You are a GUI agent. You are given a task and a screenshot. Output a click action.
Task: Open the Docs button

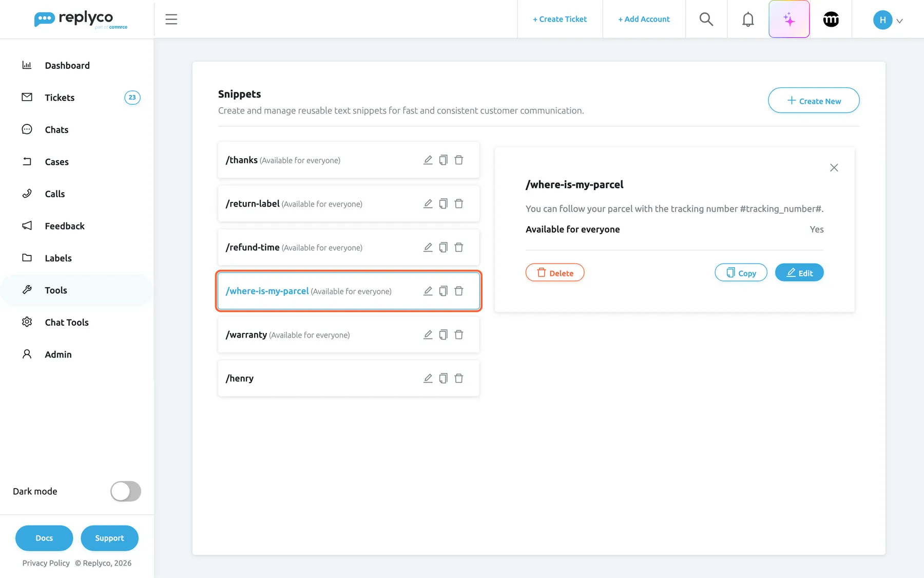click(44, 538)
